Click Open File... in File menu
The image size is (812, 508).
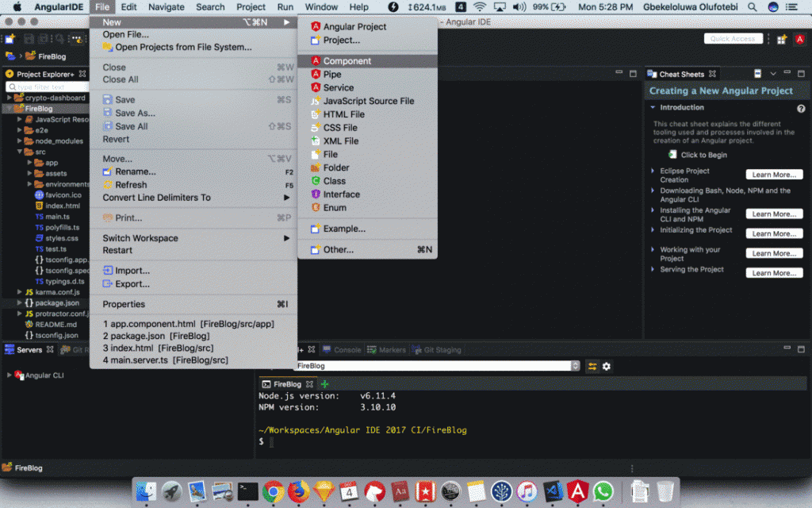[x=193, y=34]
